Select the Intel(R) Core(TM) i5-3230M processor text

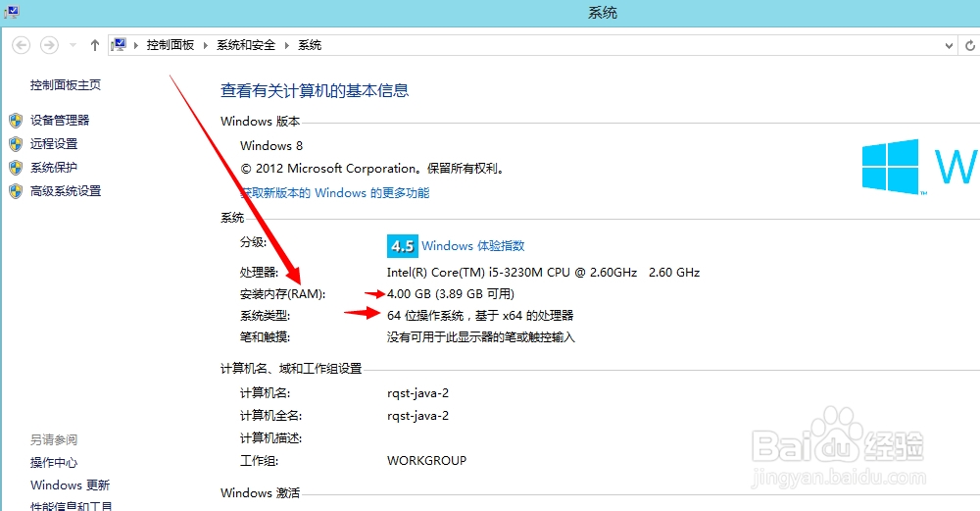tap(543, 273)
